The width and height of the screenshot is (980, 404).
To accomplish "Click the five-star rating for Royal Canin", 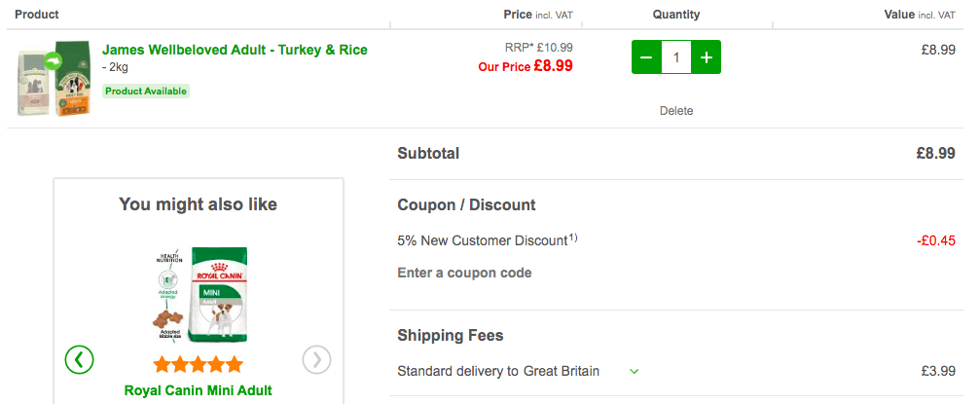I will (x=199, y=364).
